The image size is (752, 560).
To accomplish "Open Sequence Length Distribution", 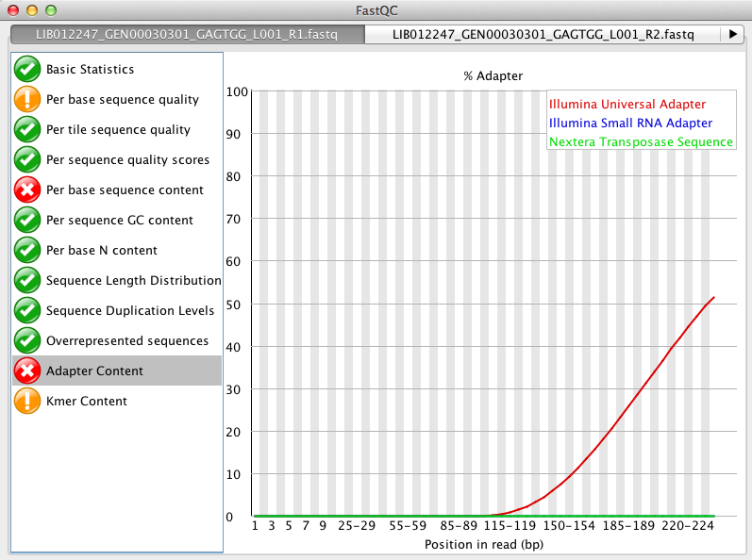I will pos(117,280).
